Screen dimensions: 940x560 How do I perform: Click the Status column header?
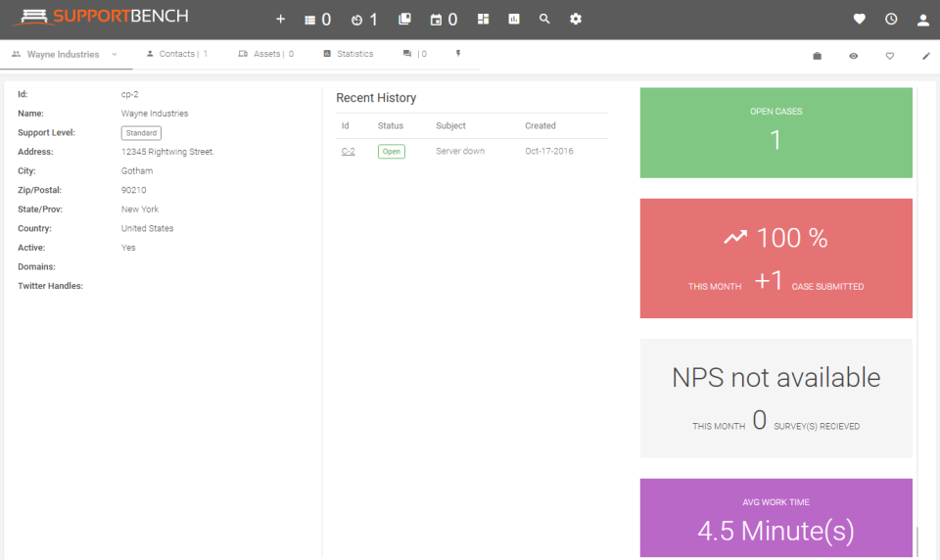(391, 125)
